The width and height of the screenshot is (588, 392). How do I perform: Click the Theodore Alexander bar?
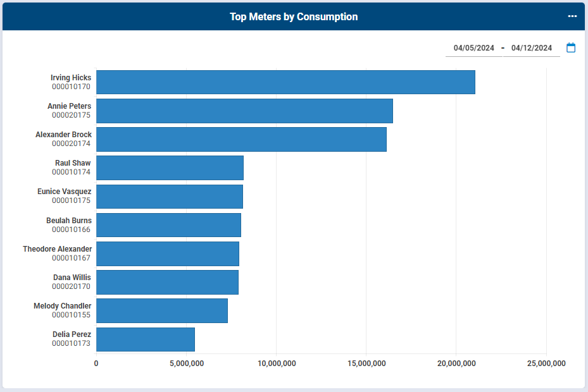(x=167, y=254)
